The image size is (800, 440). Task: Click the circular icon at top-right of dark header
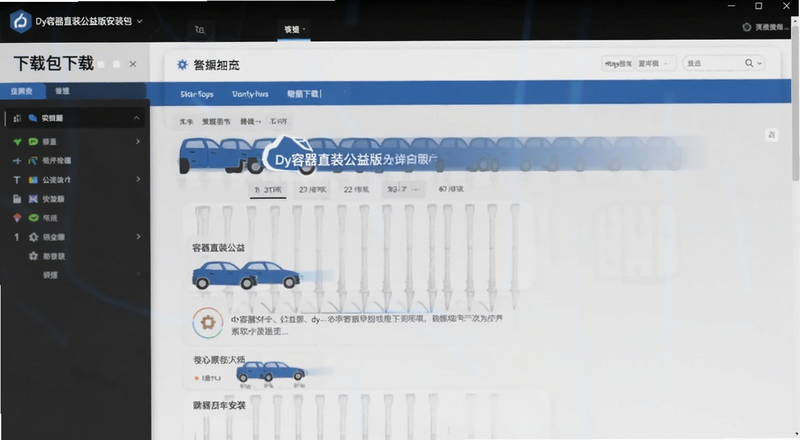746,27
